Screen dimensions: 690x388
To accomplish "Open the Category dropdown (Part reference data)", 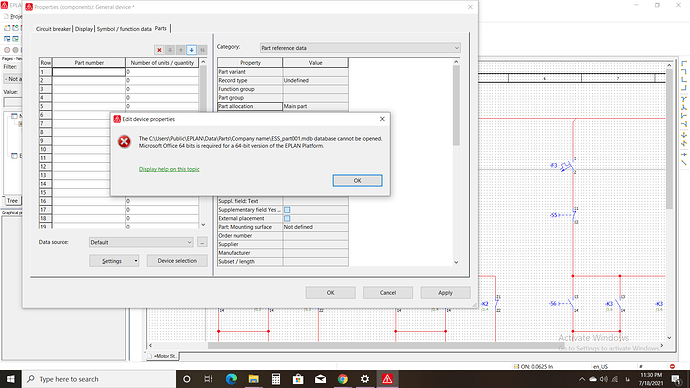I will pyautogui.click(x=360, y=48).
